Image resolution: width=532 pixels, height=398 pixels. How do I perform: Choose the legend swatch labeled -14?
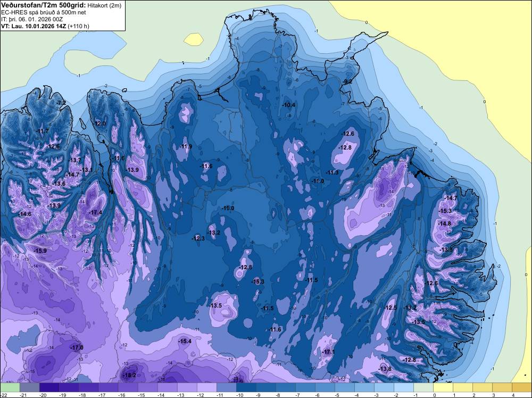167,387
